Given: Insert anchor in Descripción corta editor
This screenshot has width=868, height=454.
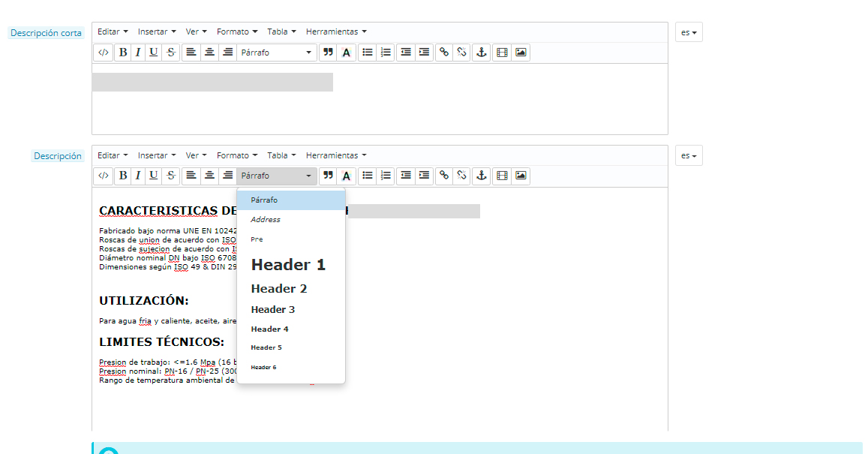Looking at the screenshot, I should 482,53.
